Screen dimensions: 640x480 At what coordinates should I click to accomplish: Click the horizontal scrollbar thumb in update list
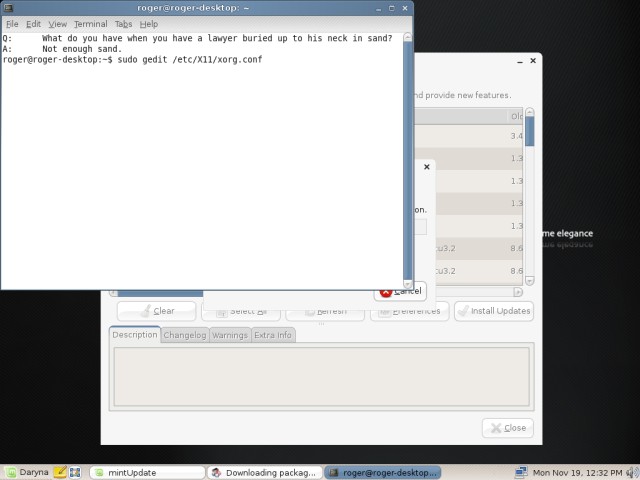[160, 293]
